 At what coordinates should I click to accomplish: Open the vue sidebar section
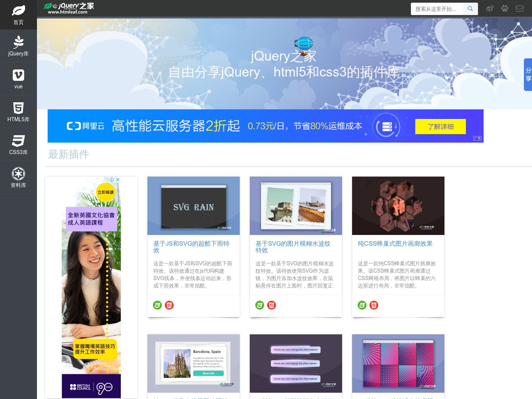click(x=18, y=79)
